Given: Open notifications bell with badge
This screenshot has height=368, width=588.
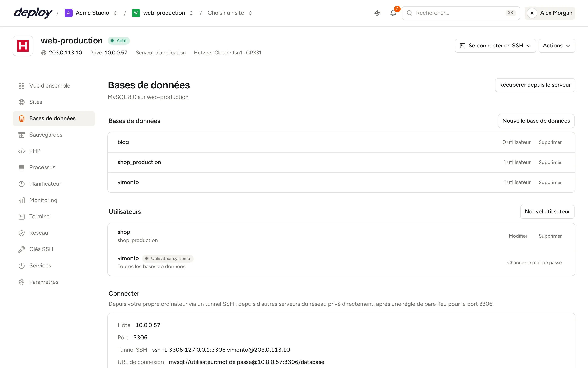Looking at the screenshot, I should (393, 13).
